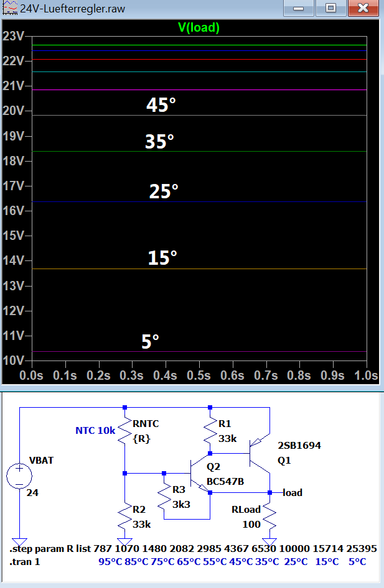
Task: Click the 24 value of VBAT
Action: pos(32,493)
